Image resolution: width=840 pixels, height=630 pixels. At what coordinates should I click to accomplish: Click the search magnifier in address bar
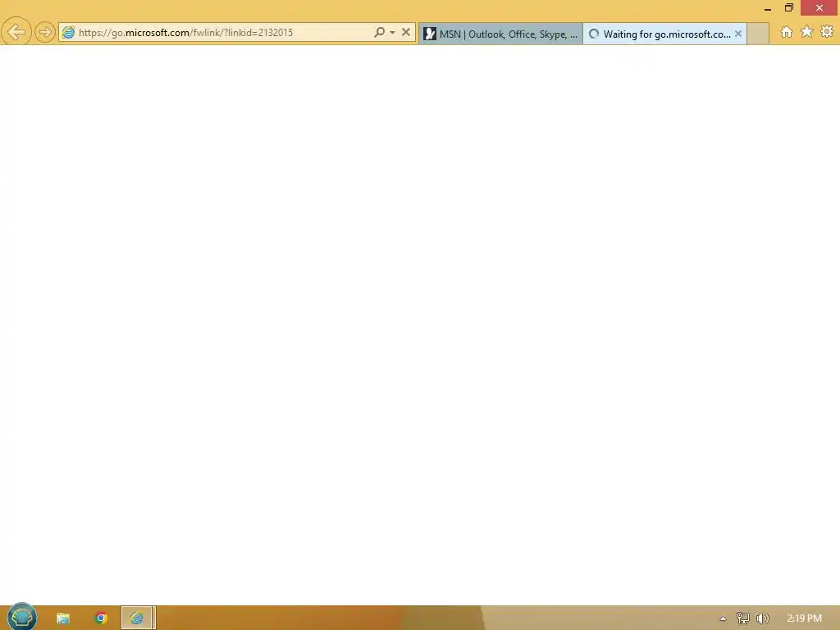coord(379,32)
